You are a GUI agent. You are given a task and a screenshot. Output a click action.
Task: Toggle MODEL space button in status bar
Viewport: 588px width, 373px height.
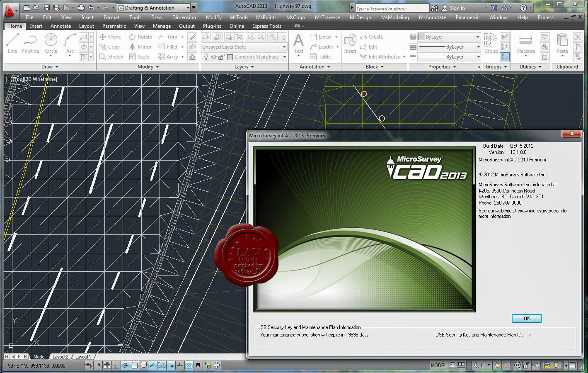[439, 366]
